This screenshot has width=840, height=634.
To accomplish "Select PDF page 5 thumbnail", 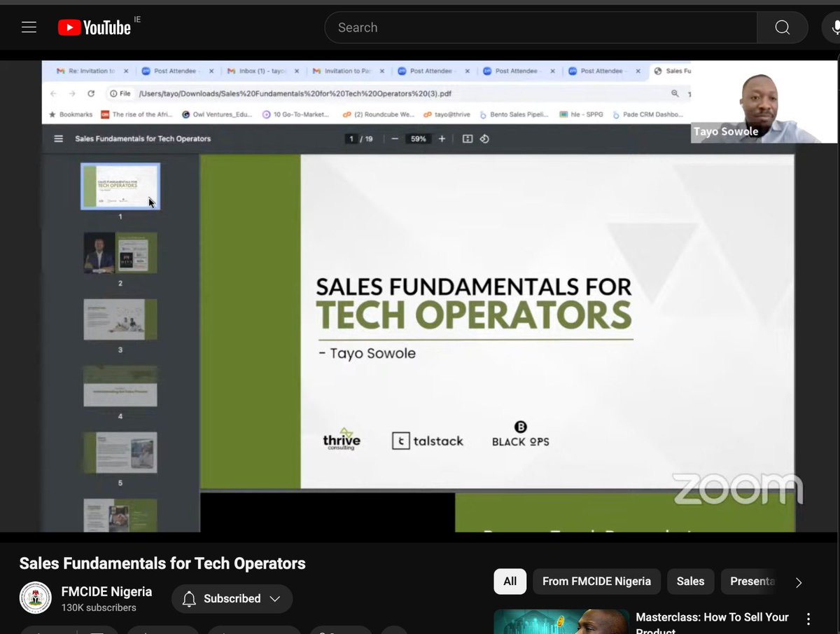I will click(120, 453).
